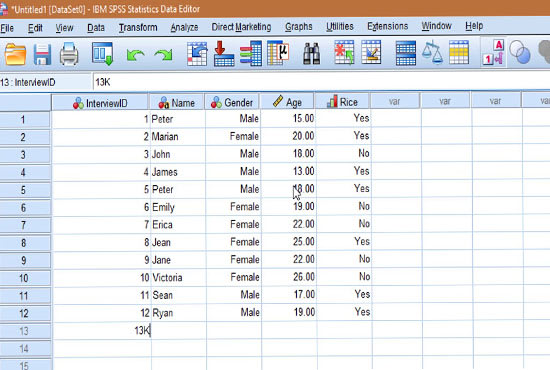Image resolution: width=550 pixels, height=370 pixels.
Task: Select the Rice column header
Action: click(x=342, y=102)
